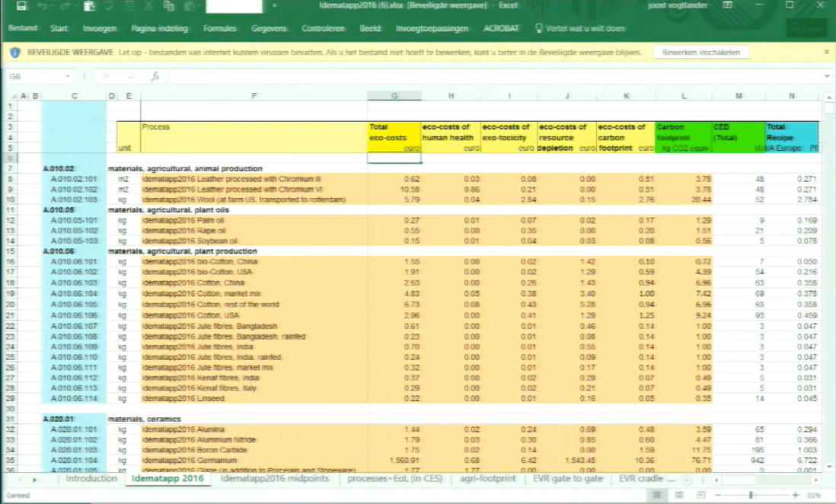Open the Formules ribbon tab
This screenshot has width=836, height=504.
220,28
